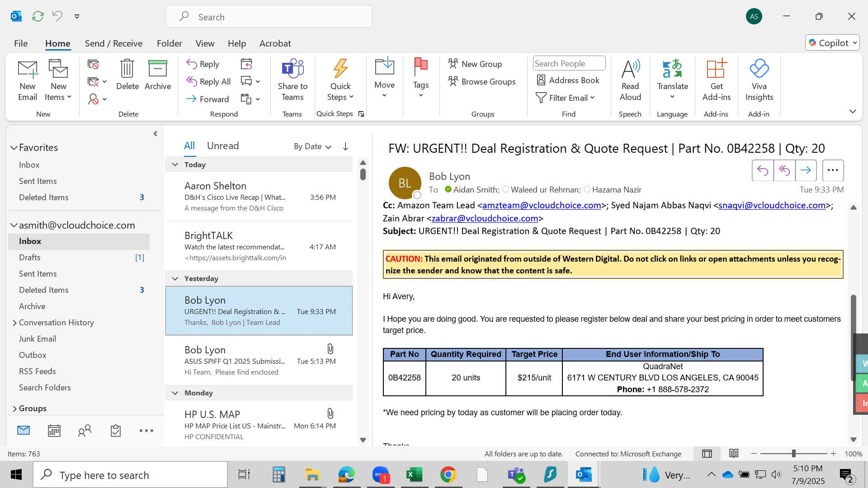Open Chrome from the taskbar
The height and width of the screenshot is (488, 868).
click(448, 474)
